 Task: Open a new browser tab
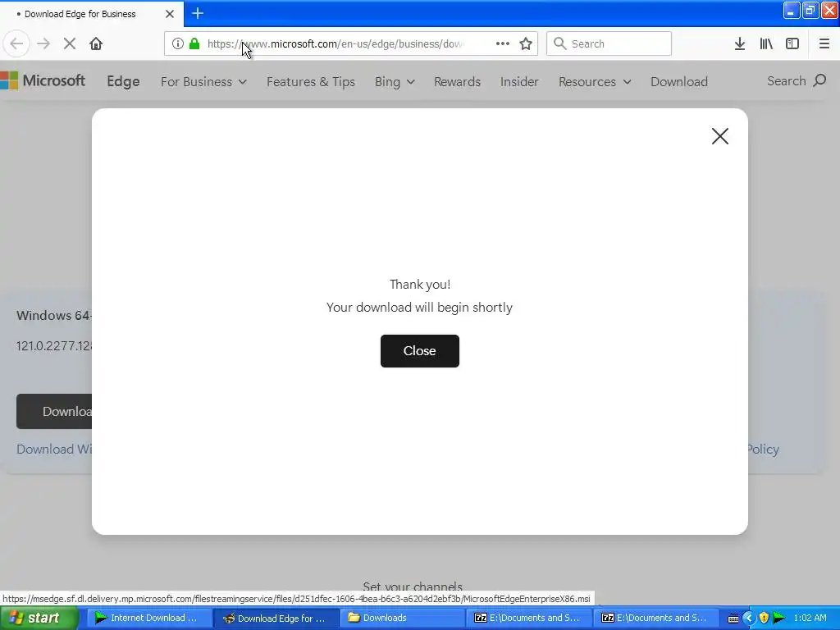[x=198, y=13]
